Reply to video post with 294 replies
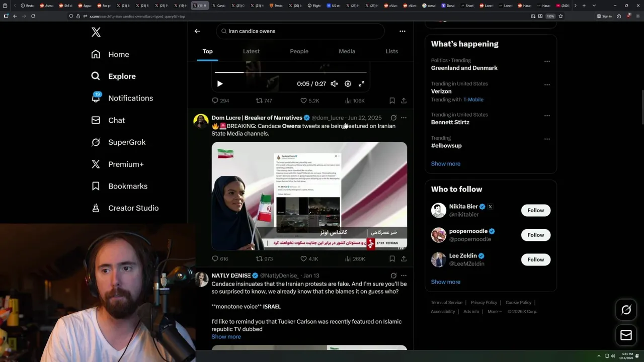This screenshot has height=362, width=644. click(x=220, y=101)
